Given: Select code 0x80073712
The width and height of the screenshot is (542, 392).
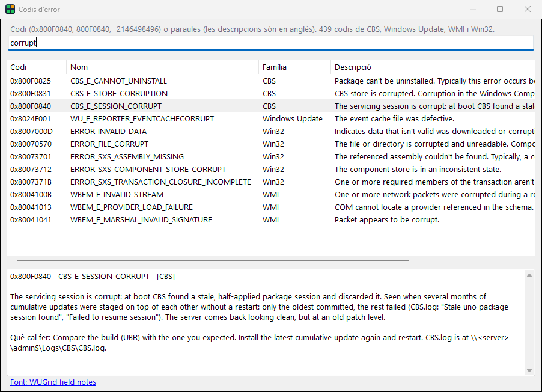Looking at the screenshot, I should pos(31,169).
